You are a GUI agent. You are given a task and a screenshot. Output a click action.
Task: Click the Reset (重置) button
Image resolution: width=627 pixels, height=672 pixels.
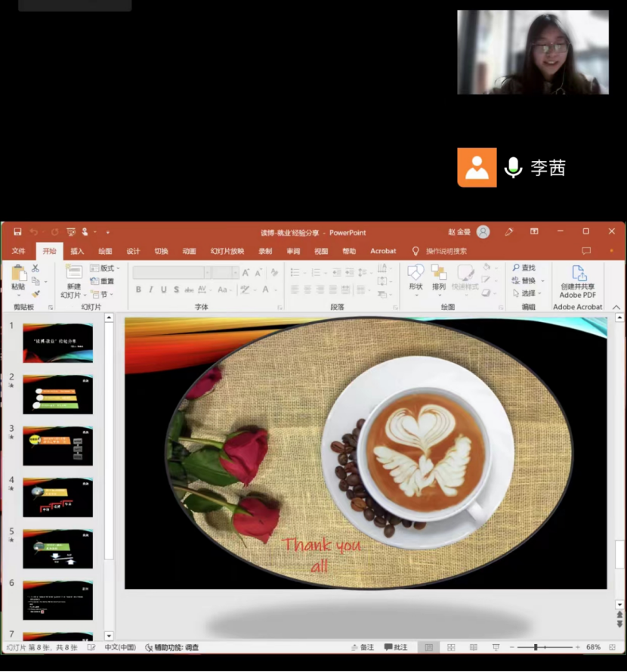click(103, 281)
